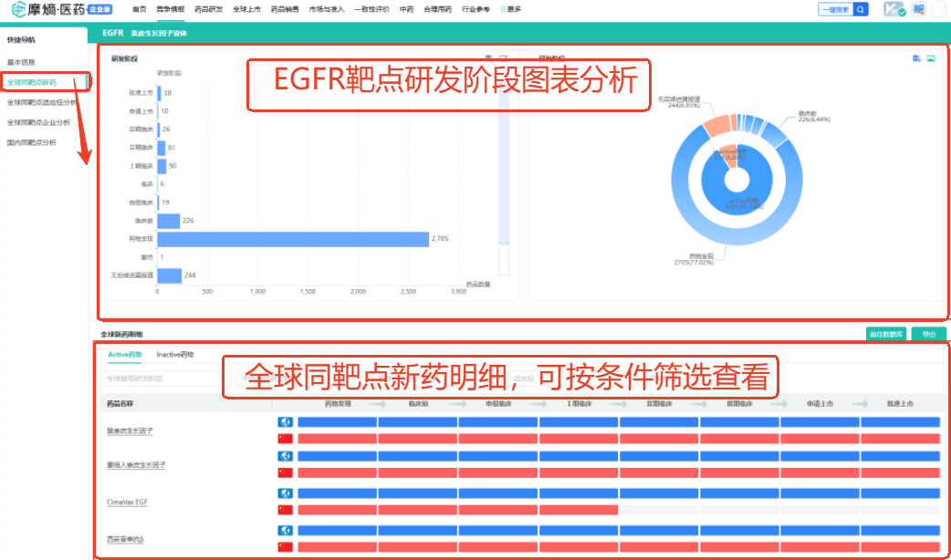
Task: Click 批准上市 label on bar chart axis
Action: tap(141, 93)
